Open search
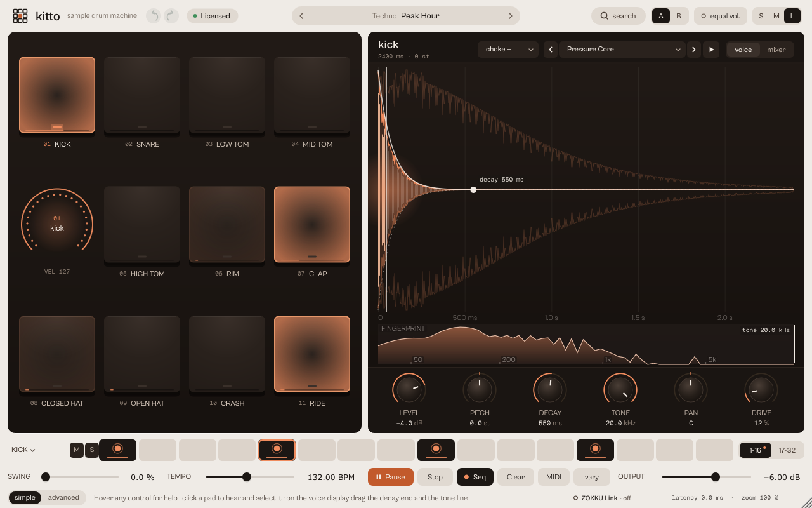The width and height of the screenshot is (812, 508). coord(619,16)
